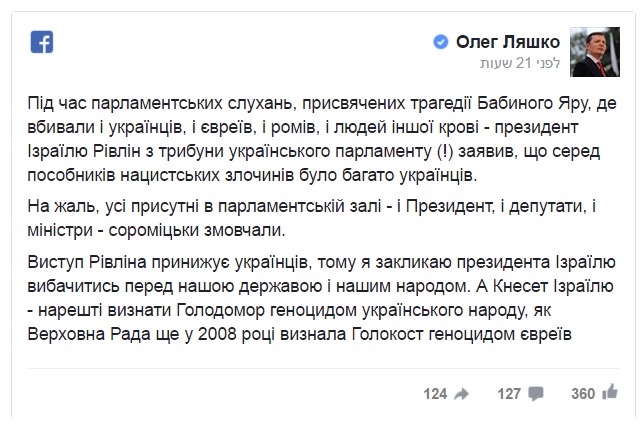Click the share arrow icon
This screenshot has width=641, height=426.
point(461,394)
